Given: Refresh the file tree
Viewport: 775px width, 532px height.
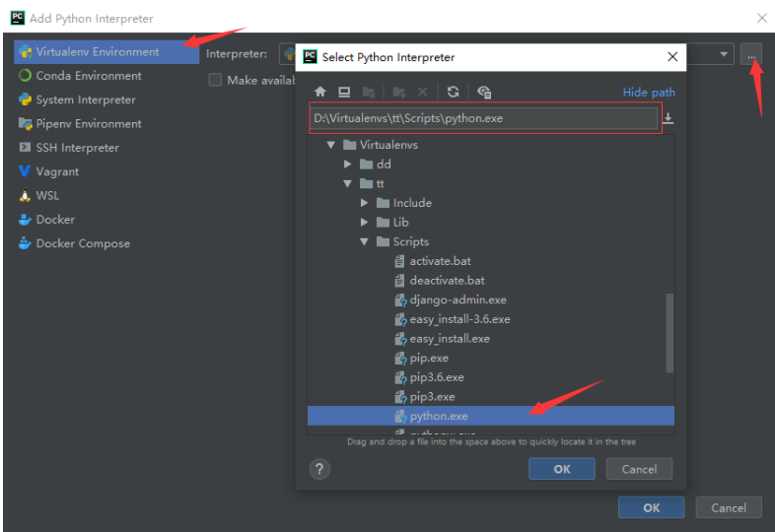Looking at the screenshot, I should pos(453,92).
